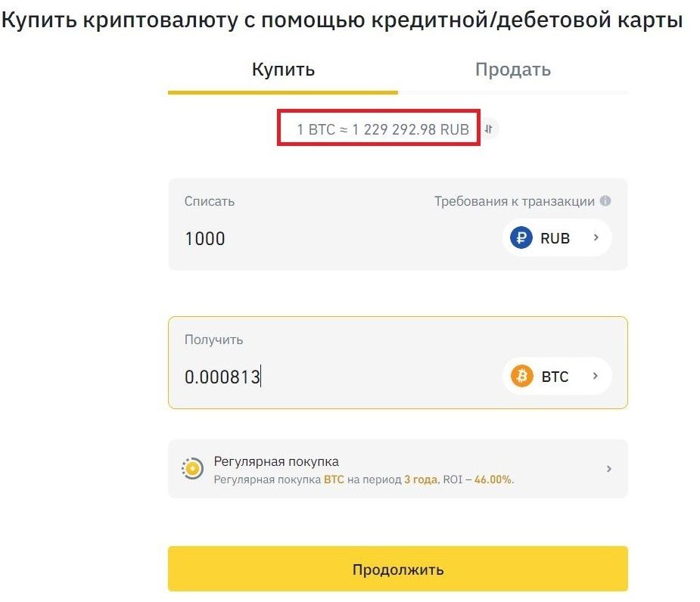Screen dimensions: 700x602
Task: Open the Регулярная покупка title
Action: [x=276, y=461]
